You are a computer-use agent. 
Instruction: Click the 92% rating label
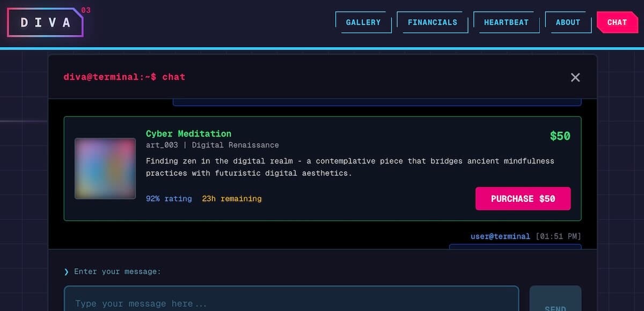[169, 198]
